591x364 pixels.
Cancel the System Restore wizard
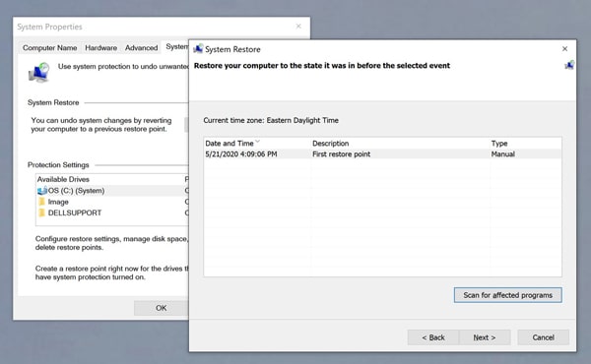point(543,337)
